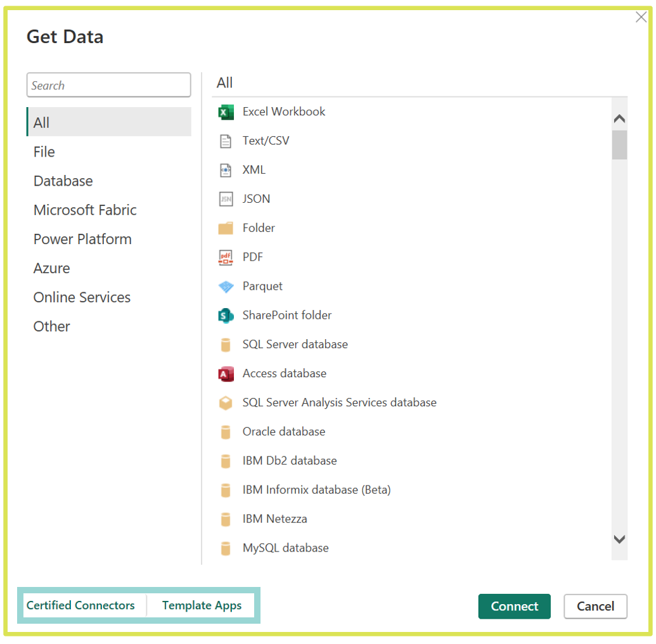Click the scroll down arrow
656x644 pixels.
coord(619,539)
